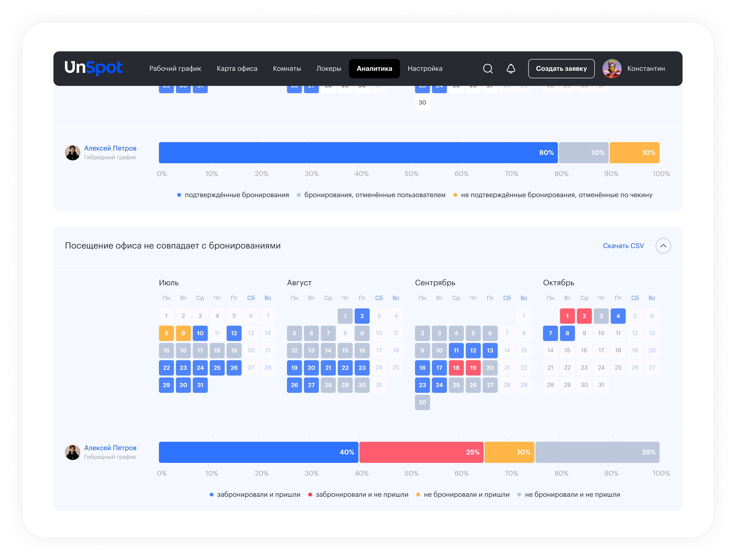Go to Комнаты section
This screenshot has height=560, width=736.
[x=287, y=69]
